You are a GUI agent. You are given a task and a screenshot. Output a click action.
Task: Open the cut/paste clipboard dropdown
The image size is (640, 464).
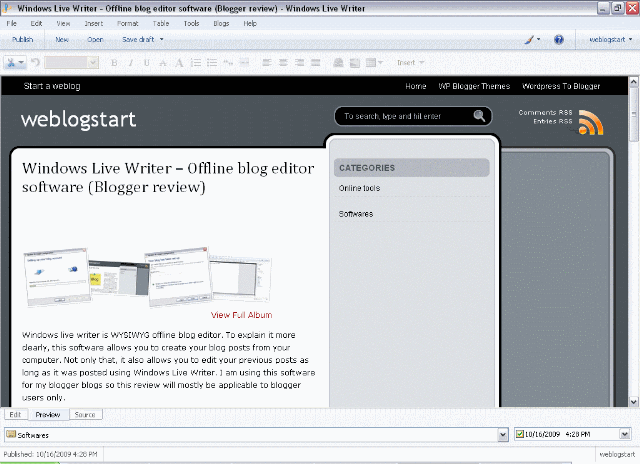15,62
